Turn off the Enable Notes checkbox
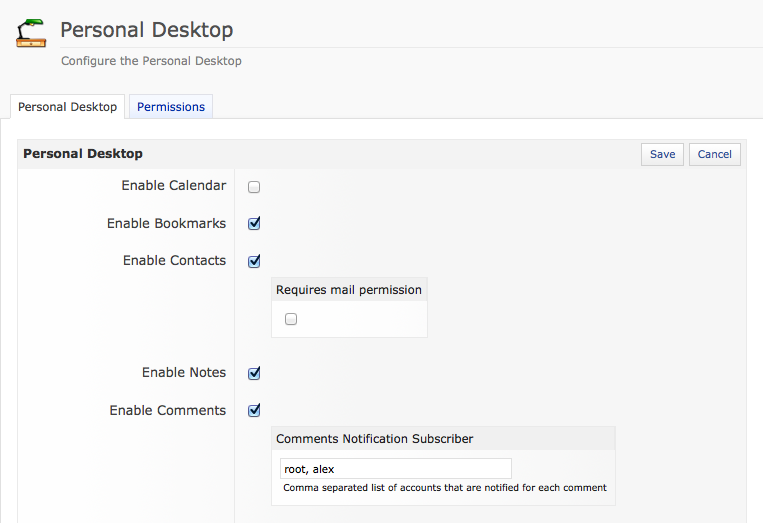The image size is (763, 523). (254, 373)
